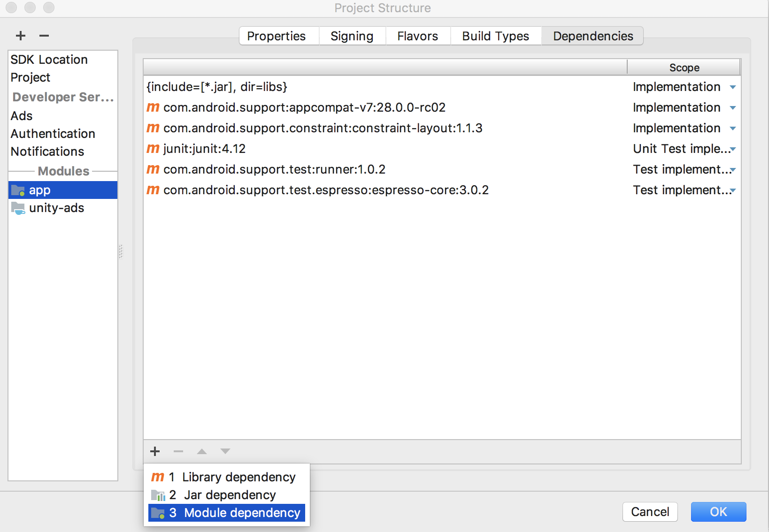The width and height of the screenshot is (769, 532).
Task: Switch to the Flavors tab
Action: click(418, 36)
